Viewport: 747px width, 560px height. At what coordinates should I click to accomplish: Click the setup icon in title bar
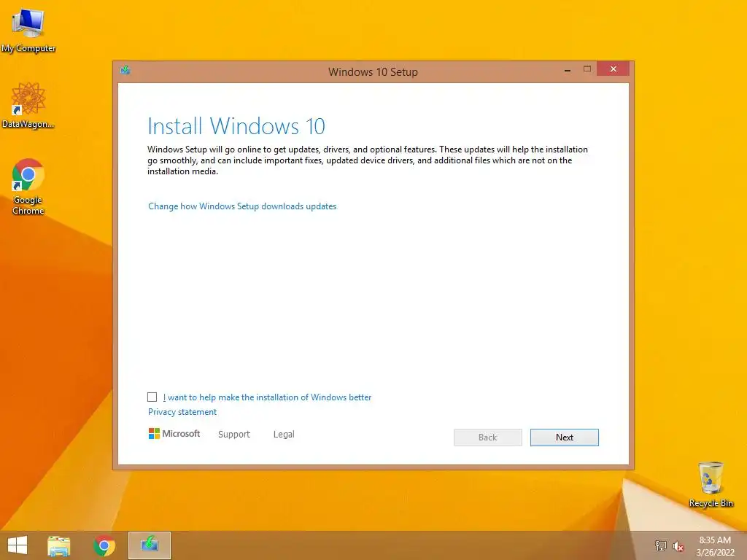125,71
